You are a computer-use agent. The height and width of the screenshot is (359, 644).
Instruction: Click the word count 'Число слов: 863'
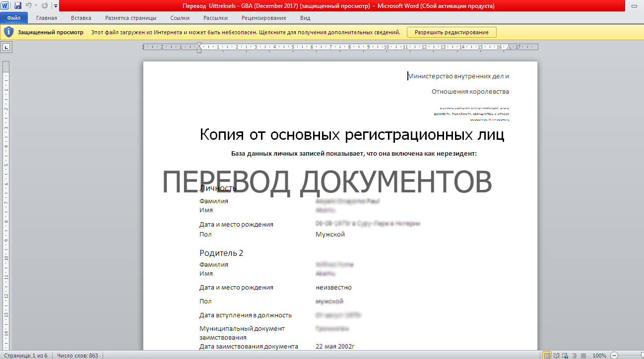pos(77,356)
